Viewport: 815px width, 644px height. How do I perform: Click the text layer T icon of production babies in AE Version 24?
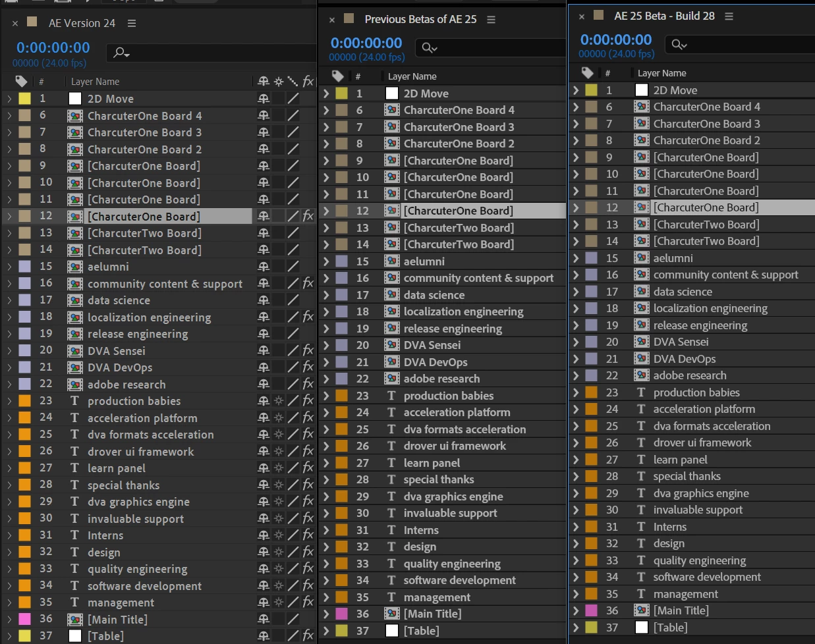click(x=74, y=400)
